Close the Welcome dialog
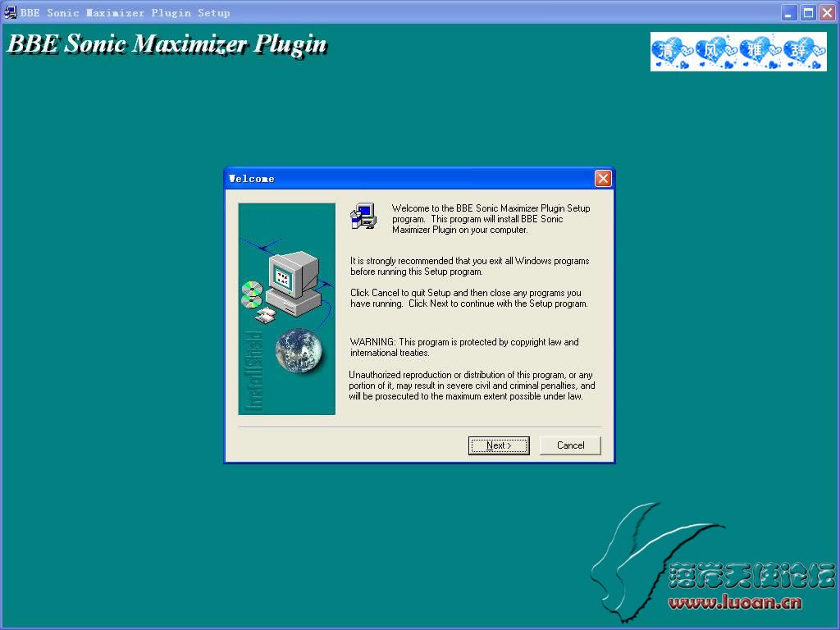The width and height of the screenshot is (840, 630). tap(603, 178)
